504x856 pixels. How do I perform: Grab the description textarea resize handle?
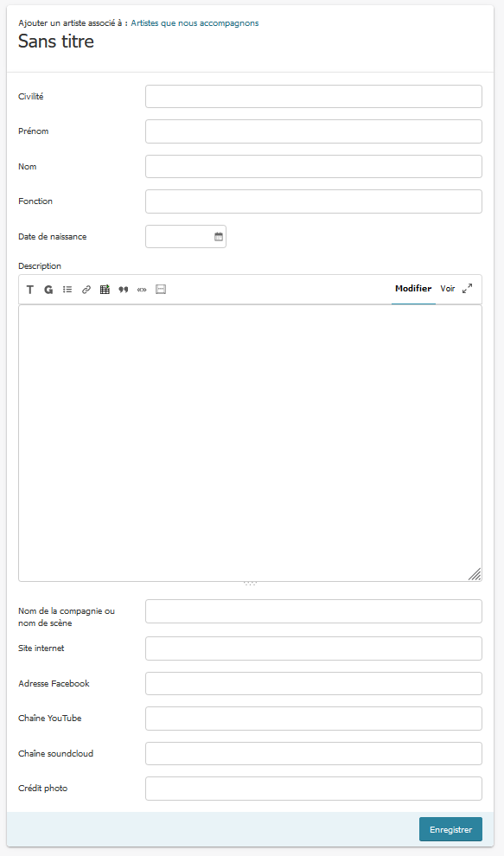(475, 574)
